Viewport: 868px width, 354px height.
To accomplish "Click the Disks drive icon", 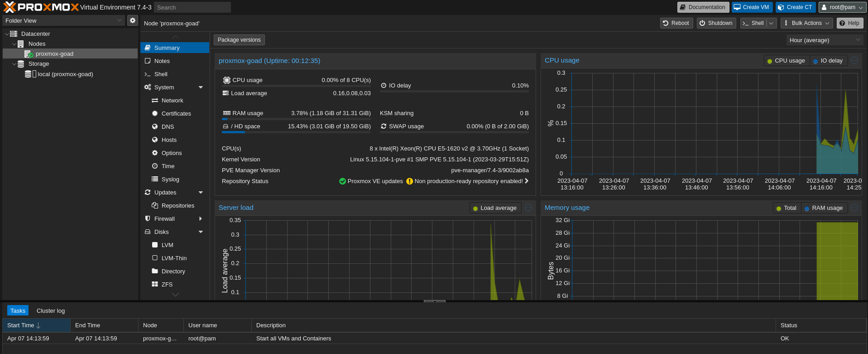I will coord(148,232).
